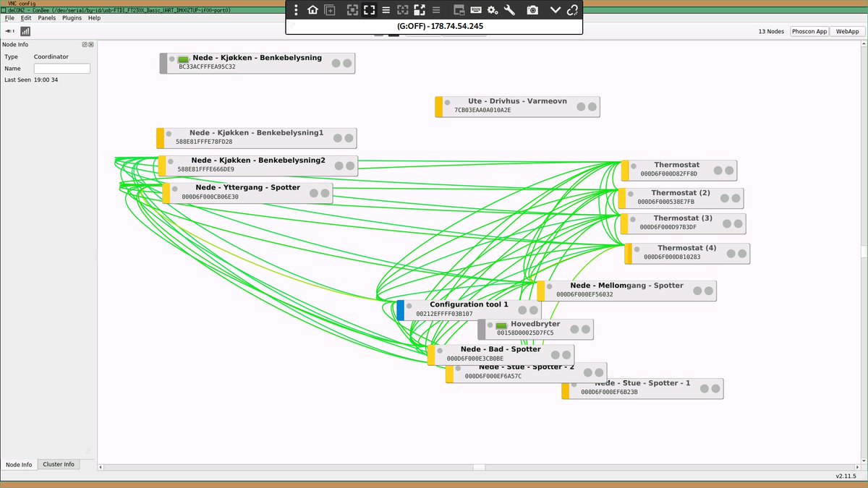Open the Panels menu

point(46,18)
